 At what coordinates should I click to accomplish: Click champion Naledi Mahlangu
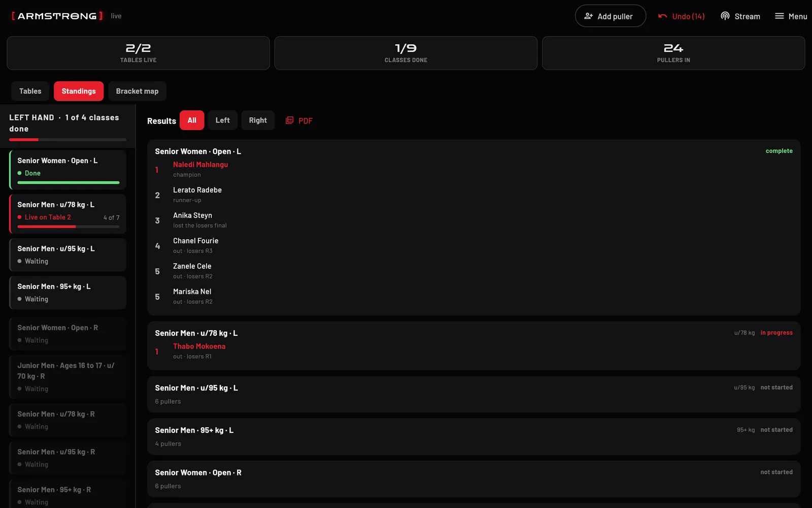pyautogui.click(x=200, y=165)
